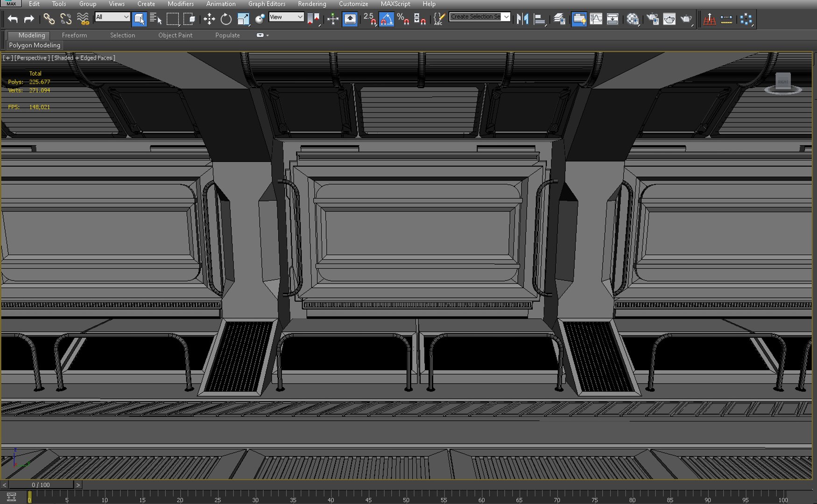Click the '0 / 100' time slider
This screenshot has height=504, width=817.
[x=41, y=485]
